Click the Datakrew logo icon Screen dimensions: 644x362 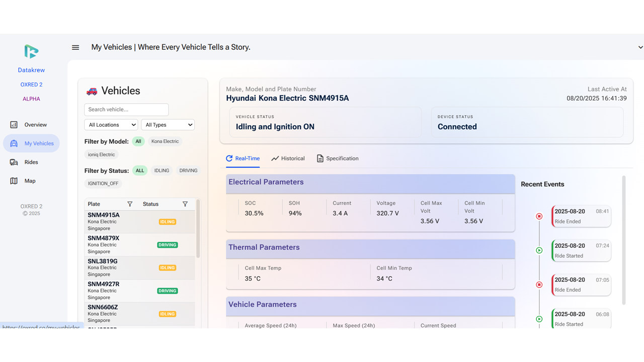(x=31, y=51)
